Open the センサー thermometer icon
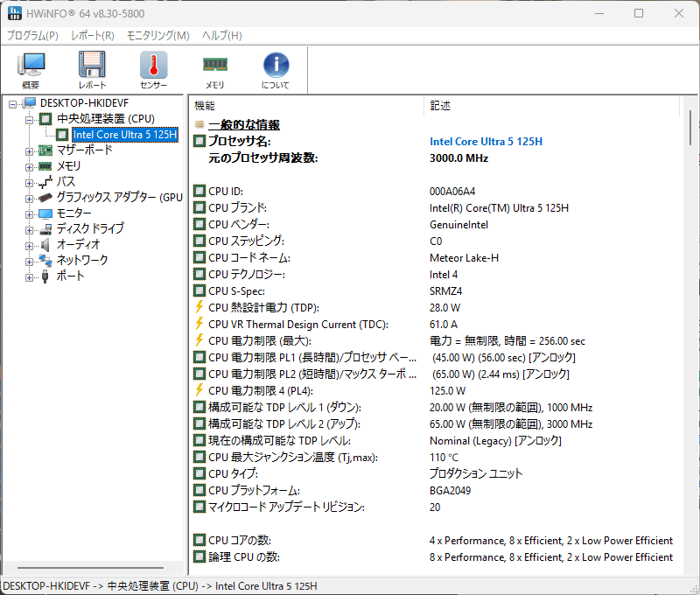 [x=153, y=70]
